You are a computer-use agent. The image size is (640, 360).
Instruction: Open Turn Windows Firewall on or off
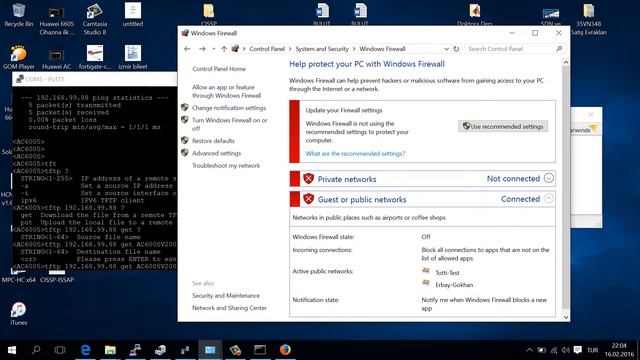tap(230, 124)
